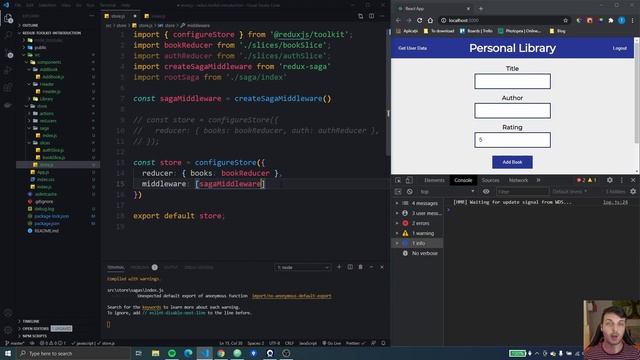Image resolution: width=640 pixels, height=360 pixels.
Task: Select the '1 warning' console filter row
Action: coord(418,233)
